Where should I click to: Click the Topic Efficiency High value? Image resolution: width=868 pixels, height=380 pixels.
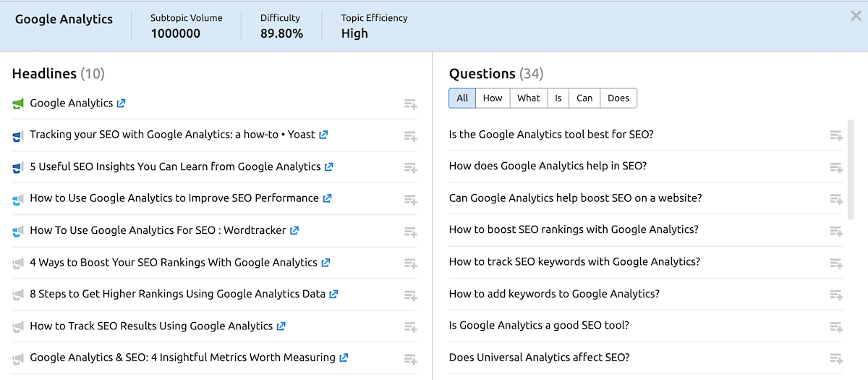(x=354, y=33)
